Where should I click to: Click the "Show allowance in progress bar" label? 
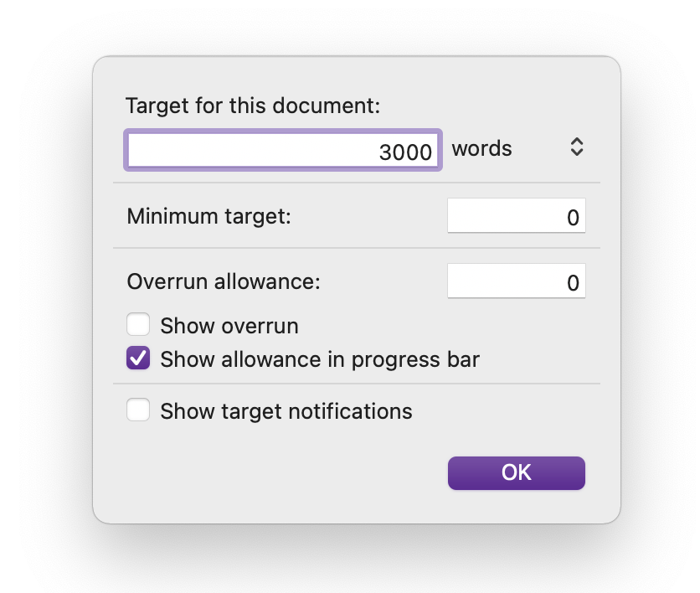[x=320, y=360]
